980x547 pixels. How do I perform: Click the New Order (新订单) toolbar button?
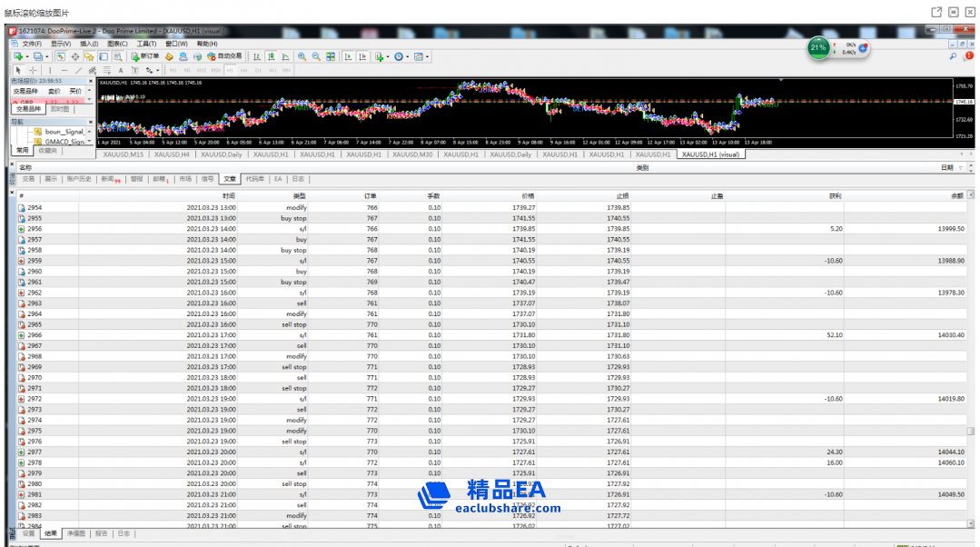pyautogui.click(x=144, y=56)
